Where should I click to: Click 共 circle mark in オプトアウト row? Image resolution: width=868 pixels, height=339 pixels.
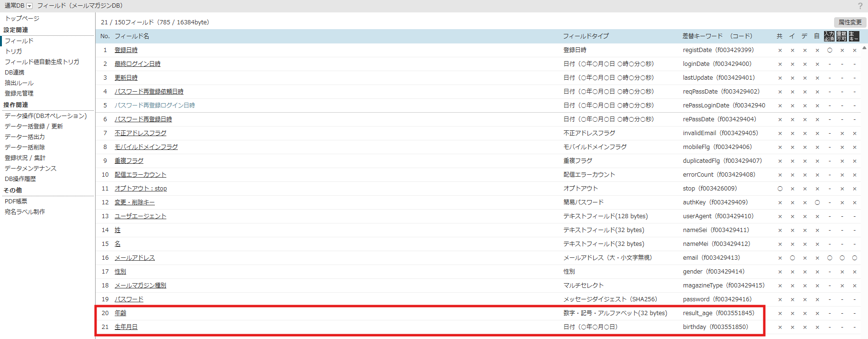pos(780,189)
